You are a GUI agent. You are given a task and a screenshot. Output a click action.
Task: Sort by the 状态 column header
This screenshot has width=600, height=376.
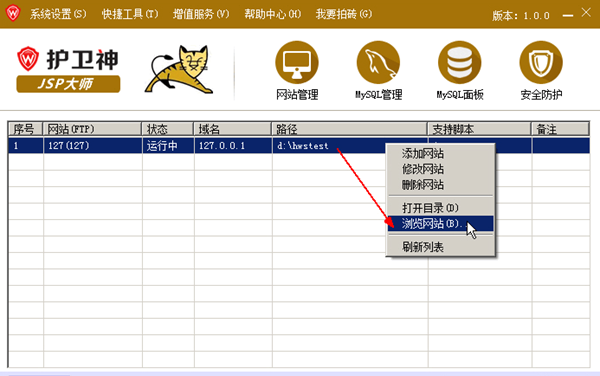click(x=168, y=129)
